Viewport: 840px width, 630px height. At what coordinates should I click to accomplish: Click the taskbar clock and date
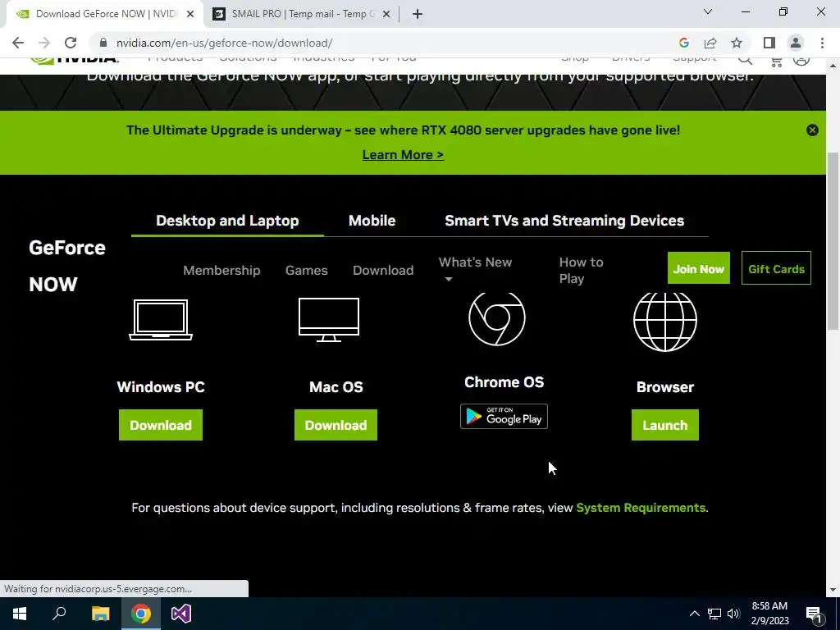coord(769,614)
